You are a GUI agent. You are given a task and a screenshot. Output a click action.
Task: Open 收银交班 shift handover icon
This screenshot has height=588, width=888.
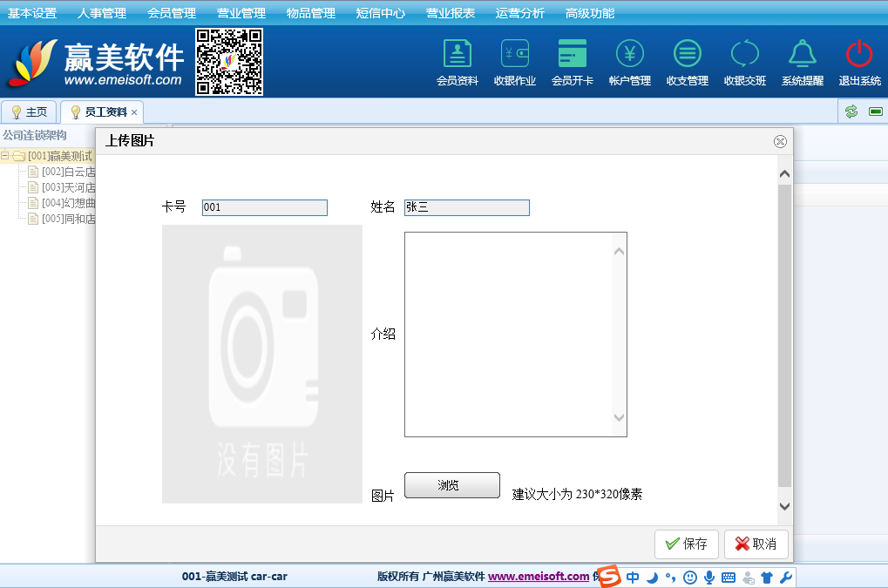point(744,63)
